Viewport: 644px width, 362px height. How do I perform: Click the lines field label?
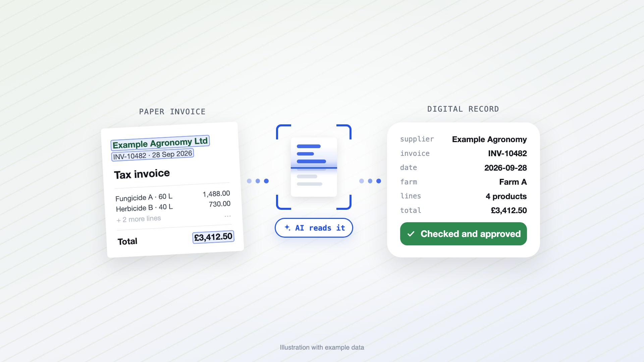411,196
